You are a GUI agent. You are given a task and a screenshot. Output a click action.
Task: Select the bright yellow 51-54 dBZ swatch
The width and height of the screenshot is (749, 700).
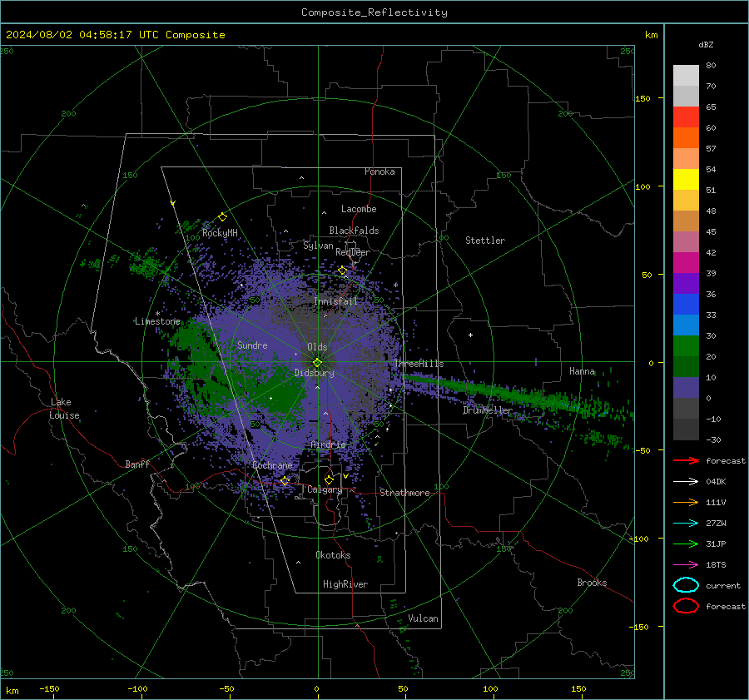tap(686, 179)
